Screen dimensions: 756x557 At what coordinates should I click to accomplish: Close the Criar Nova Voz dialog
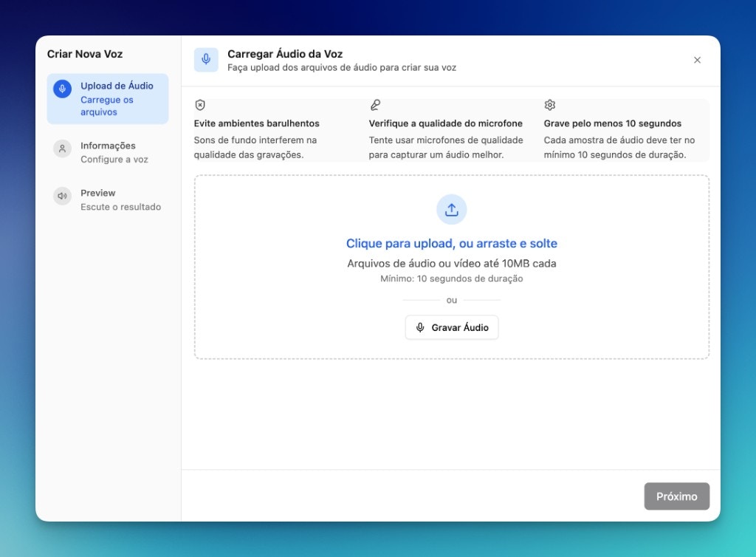[x=697, y=60]
